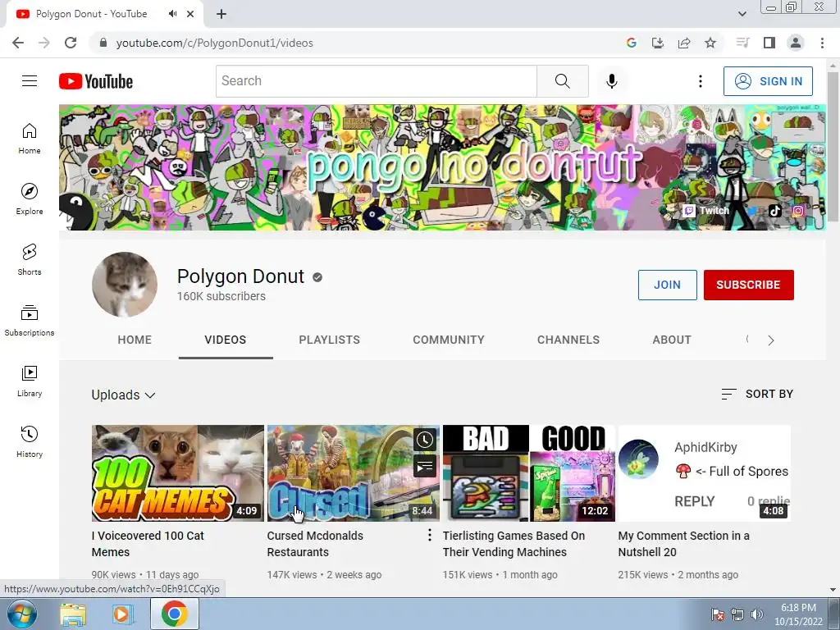The height and width of the screenshot is (630, 840).
Task: Open a new browser tab
Action: click(221, 14)
